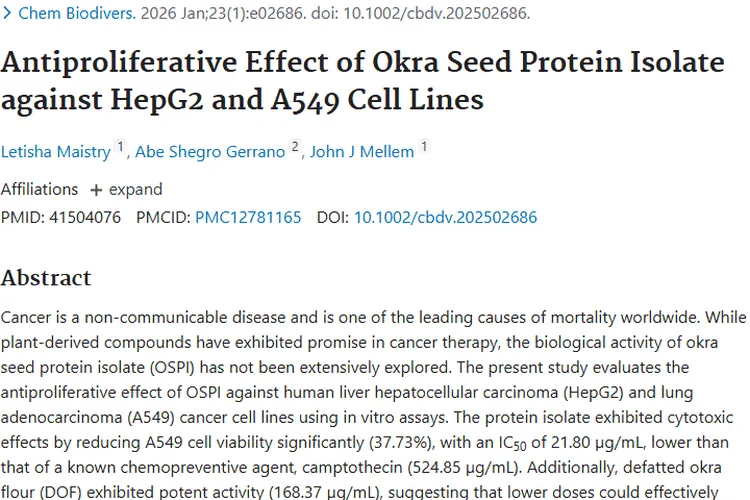Click affiliation superscript 1 after Letisha Maistry
This screenshot has width=750, height=500.
coord(122,148)
